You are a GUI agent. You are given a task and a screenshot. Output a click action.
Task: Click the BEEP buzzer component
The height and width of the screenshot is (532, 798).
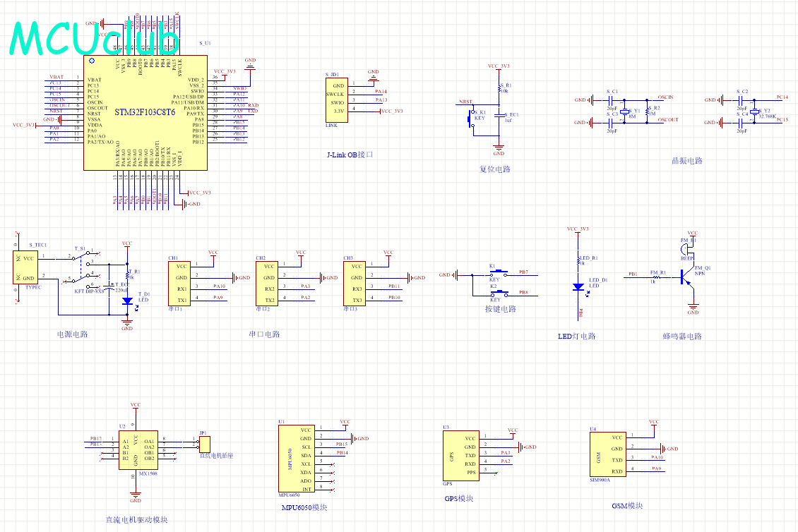click(686, 249)
